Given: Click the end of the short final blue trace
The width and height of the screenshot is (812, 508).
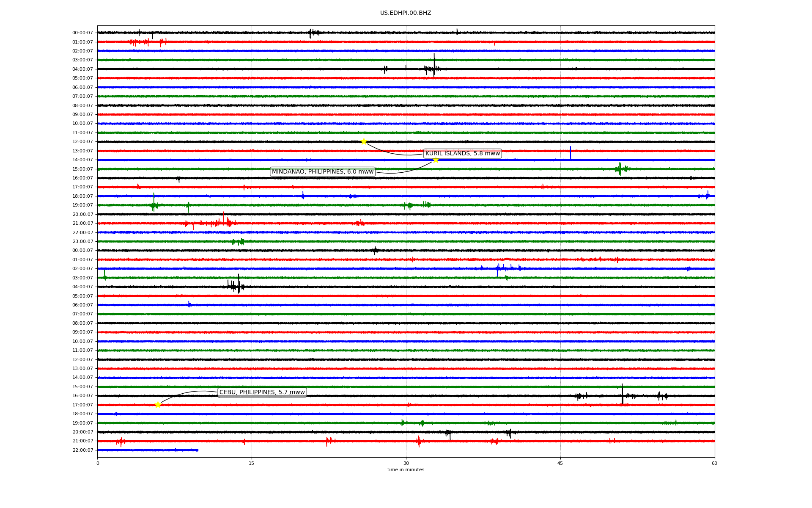Looking at the screenshot, I should point(198,450).
